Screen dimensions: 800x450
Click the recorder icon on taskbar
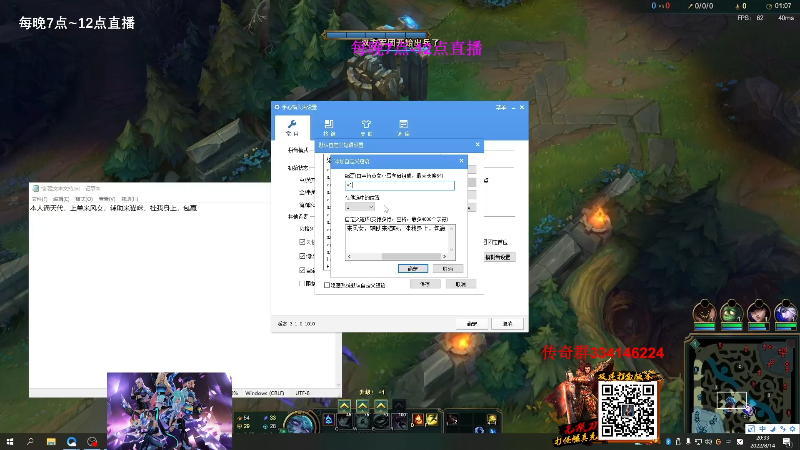click(x=92, y=441)
